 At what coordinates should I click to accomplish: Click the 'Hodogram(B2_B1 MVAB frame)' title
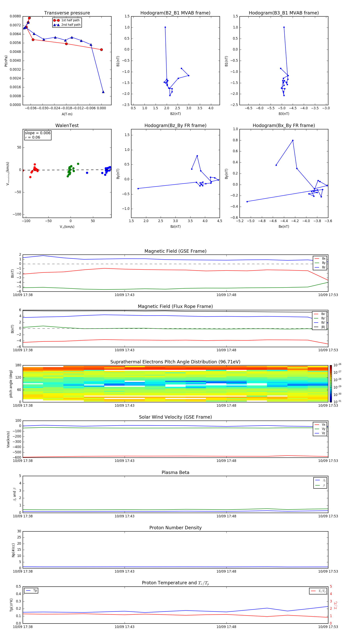pos(175,13)
